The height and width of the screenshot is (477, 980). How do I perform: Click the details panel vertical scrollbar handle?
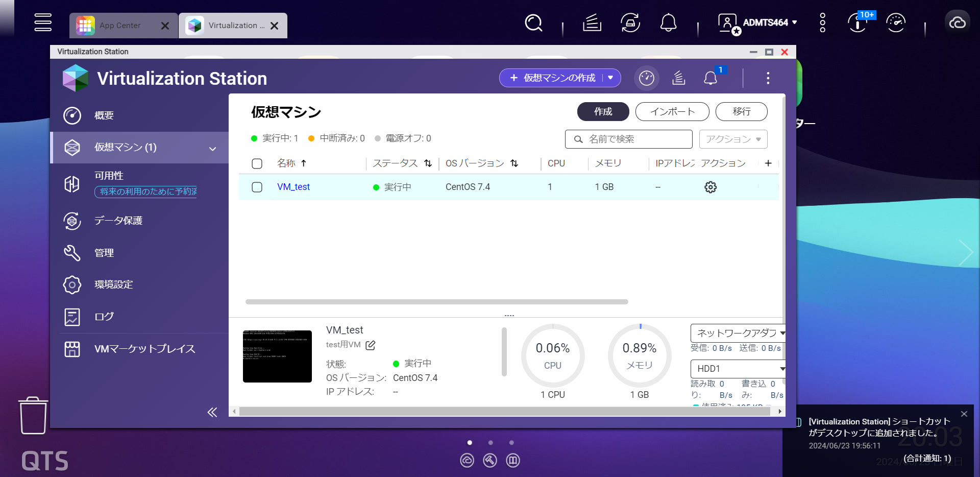[504, 352]
